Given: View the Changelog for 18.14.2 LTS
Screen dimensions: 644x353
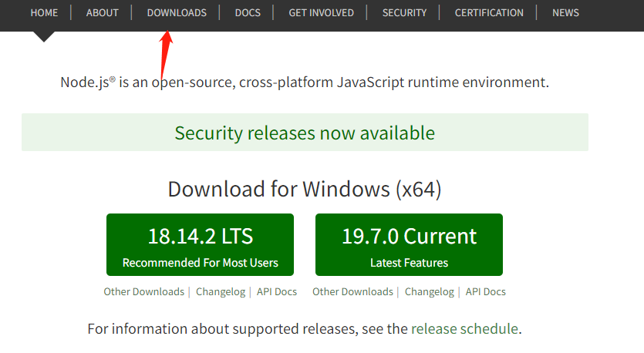Looking at the screenshot, I should tap(221, 291).
